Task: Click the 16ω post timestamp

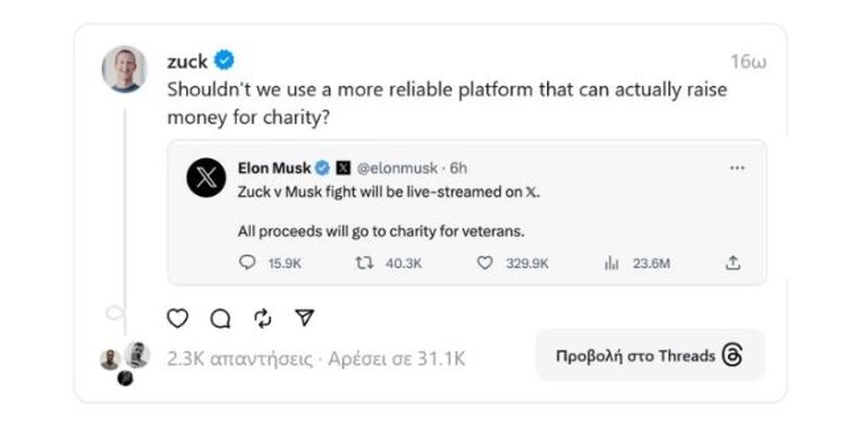Action: tap(748, 62)
